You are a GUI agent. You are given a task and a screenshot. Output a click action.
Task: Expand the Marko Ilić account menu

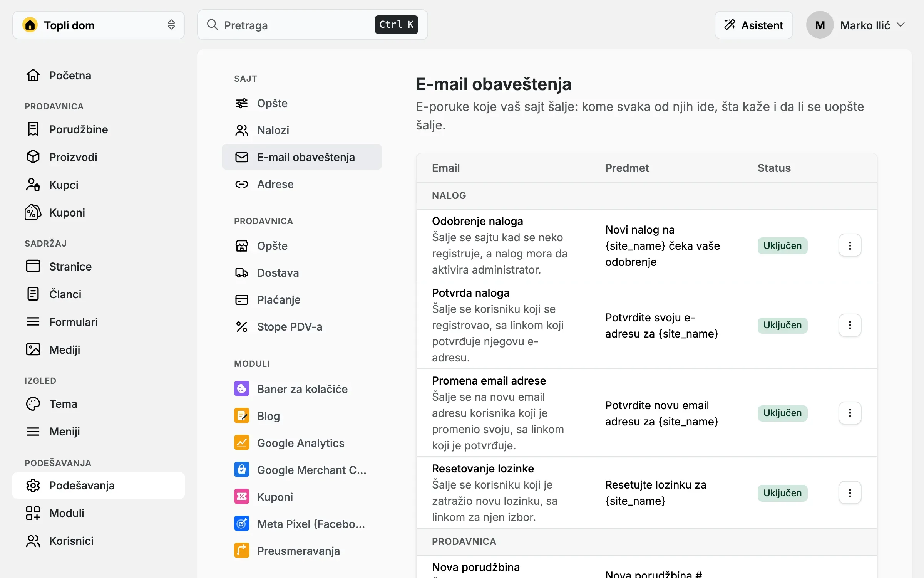tap(856, 25)
